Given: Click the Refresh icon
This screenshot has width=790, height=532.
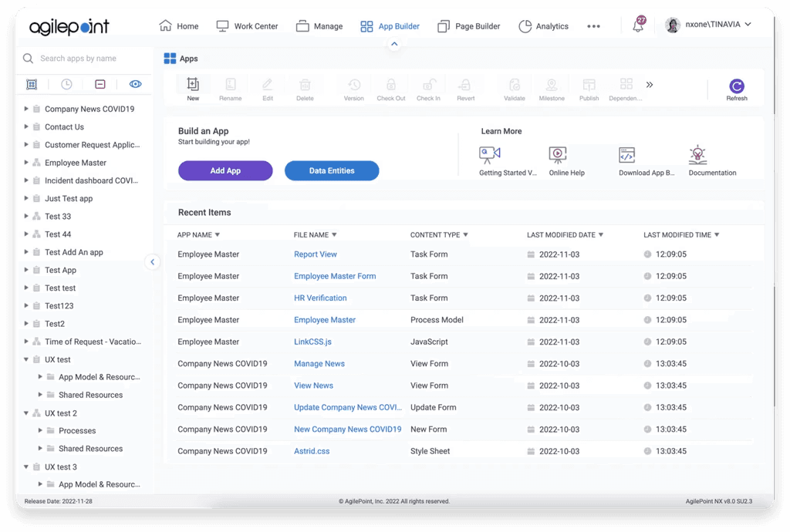Looking at the screenshot, I should click(737, 86).
